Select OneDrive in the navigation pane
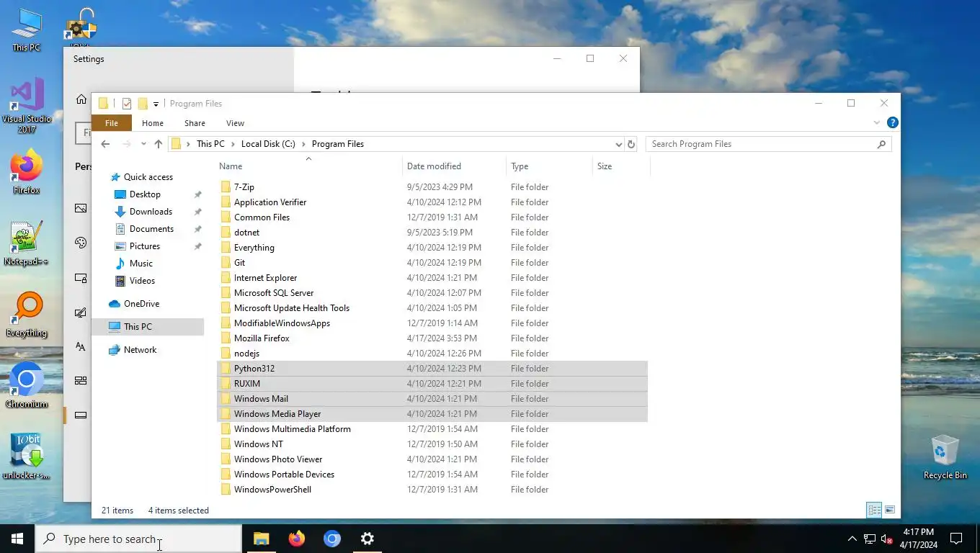The height and width of the screenshot is (553, 980). (x=141, y=304)
